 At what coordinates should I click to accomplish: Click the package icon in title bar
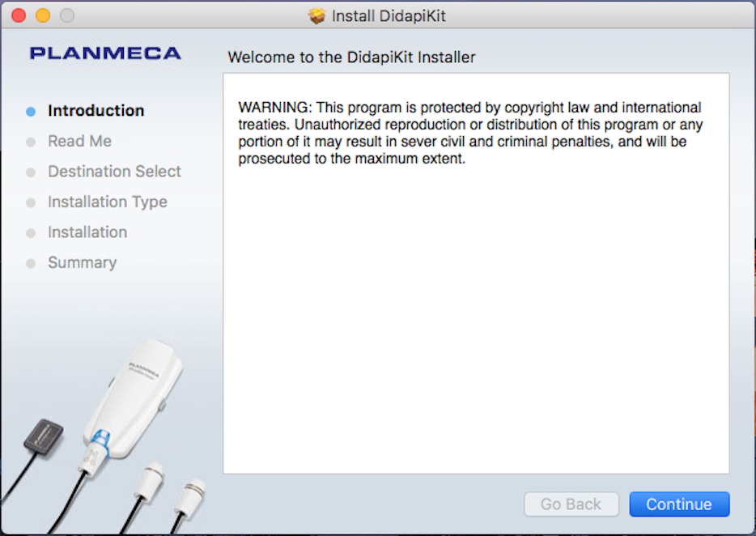[x=316, y=15]
